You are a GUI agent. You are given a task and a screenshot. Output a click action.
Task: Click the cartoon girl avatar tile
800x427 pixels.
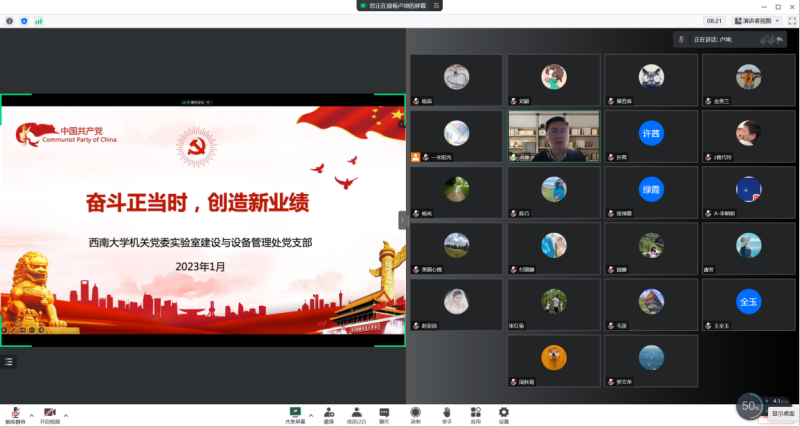[x=554, y=80]
